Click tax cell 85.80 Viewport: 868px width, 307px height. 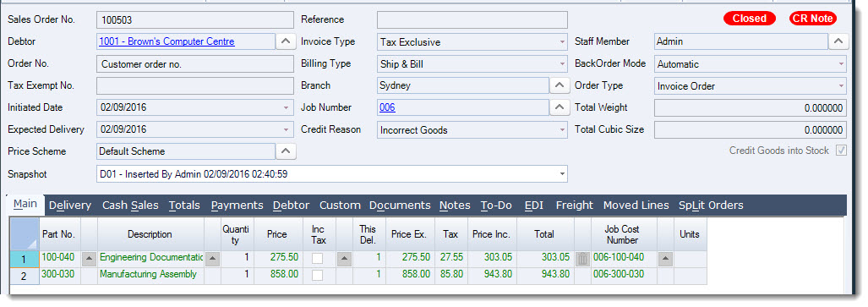(x=451, y=275)
